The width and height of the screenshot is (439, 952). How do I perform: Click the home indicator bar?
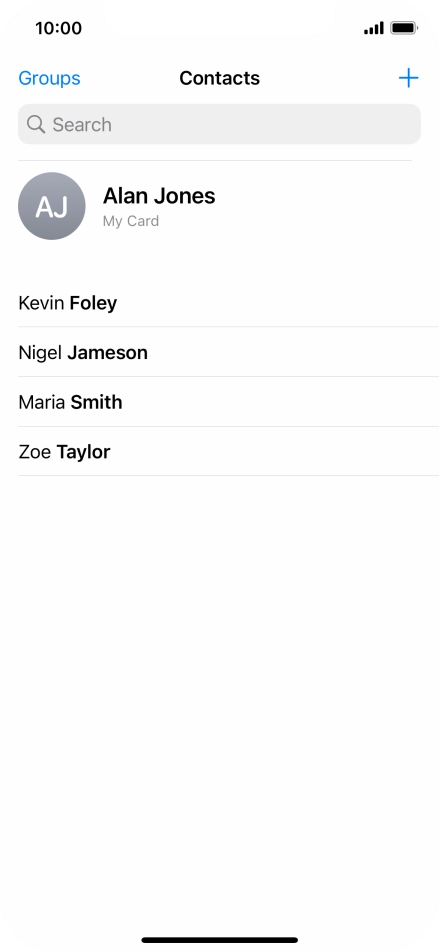pos(220,940)
